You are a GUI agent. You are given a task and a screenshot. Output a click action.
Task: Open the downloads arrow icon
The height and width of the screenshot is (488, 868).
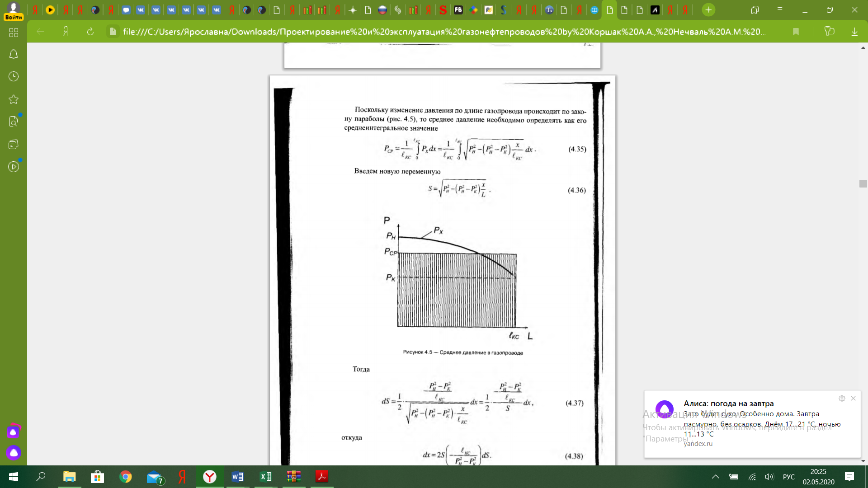[854, 32]
